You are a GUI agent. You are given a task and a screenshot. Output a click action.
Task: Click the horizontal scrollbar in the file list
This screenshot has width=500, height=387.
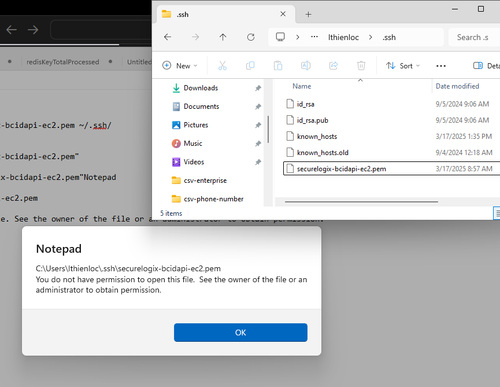tap(361, 202)
